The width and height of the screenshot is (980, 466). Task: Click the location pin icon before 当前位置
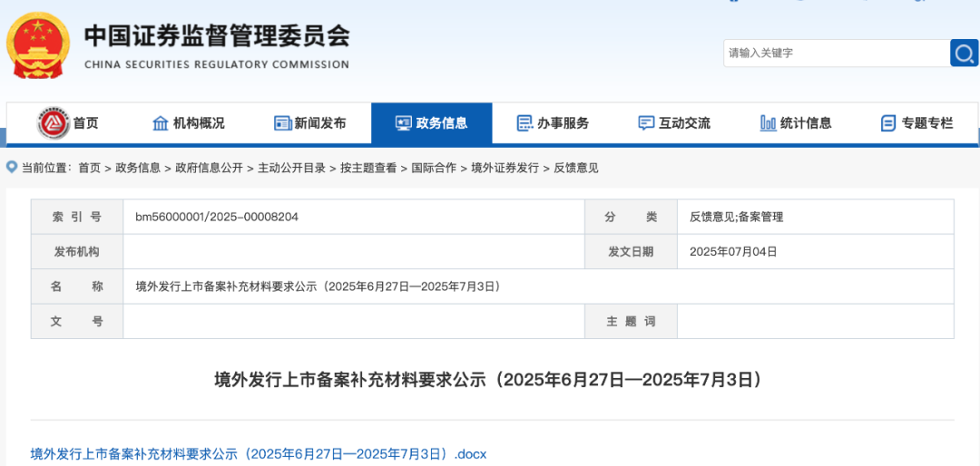click(x=11, y=167)
